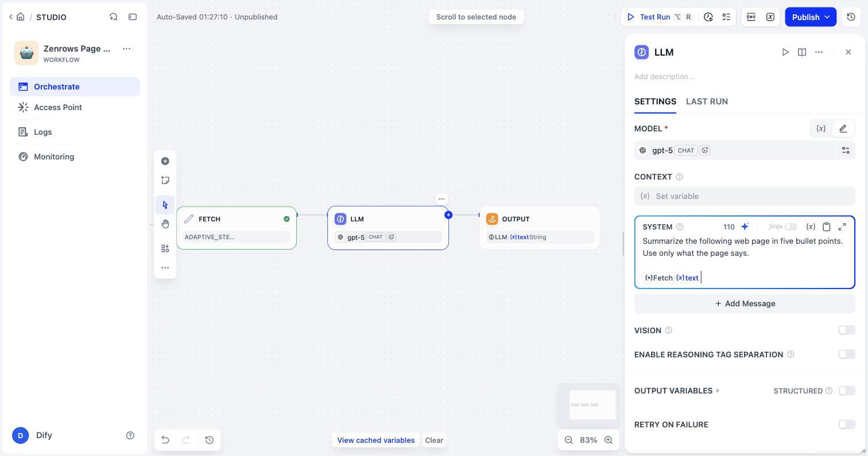Expand the system prompt editor to fullscreen
The width and height of the screenshot is (868, 456).
(x=842, y=227)
